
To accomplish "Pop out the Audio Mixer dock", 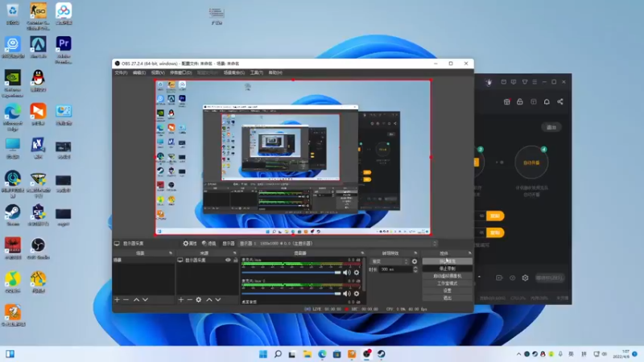I will (x=362, y=253).
